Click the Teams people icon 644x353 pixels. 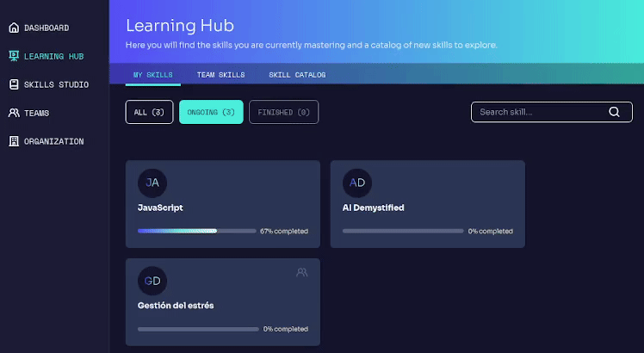13,113
